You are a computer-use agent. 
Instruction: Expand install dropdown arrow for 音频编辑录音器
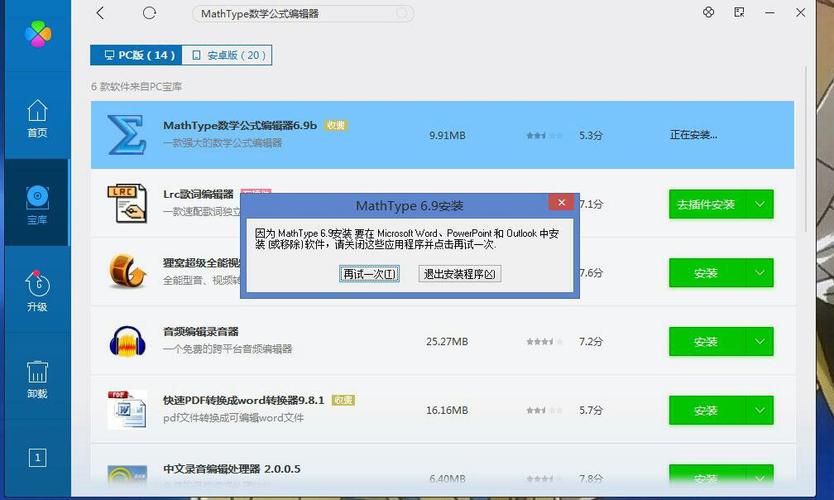pyautogui.click(x=760, y=341)
